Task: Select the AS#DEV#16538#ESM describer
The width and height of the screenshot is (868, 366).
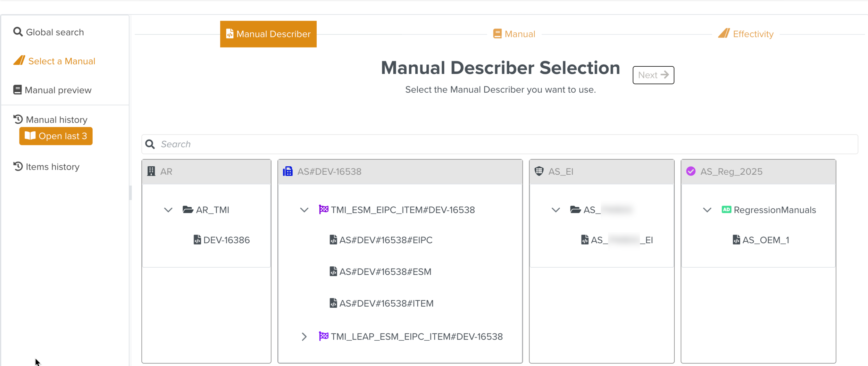Action: click(x=385, y=272)
